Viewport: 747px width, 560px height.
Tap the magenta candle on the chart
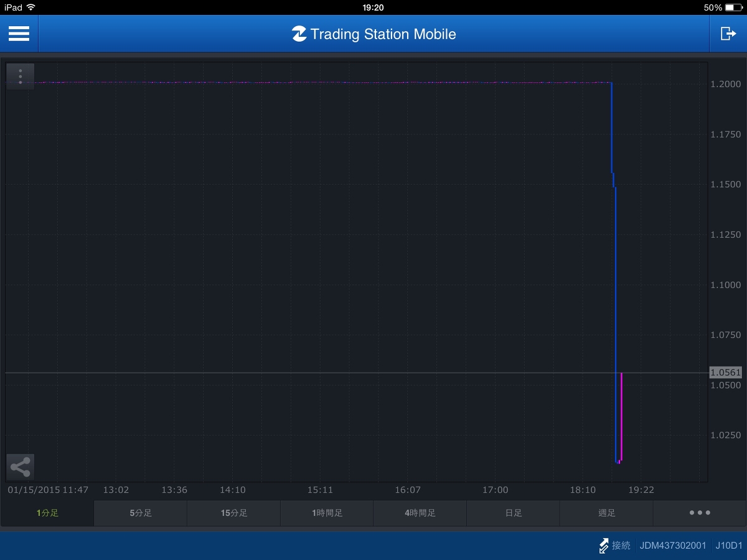[621, 417]
